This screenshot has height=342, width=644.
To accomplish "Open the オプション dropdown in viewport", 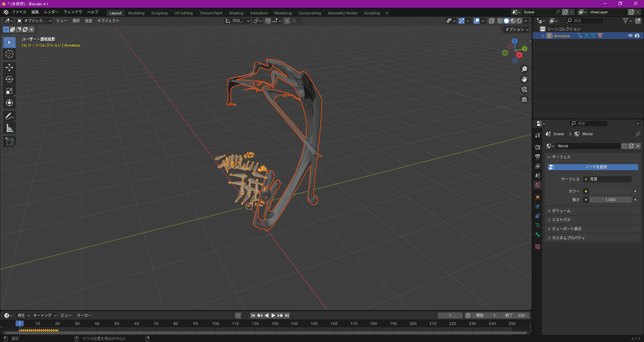I will pyautogui.click(x=517, y=30).
